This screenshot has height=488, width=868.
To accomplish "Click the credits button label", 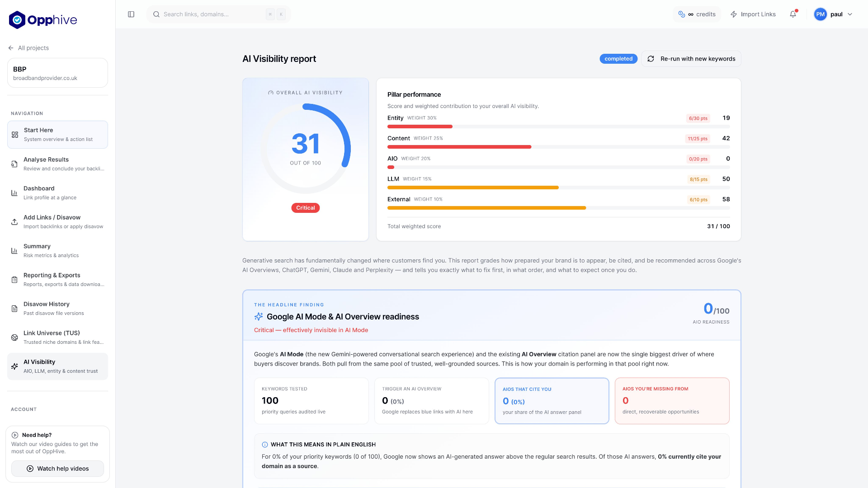I will pos(706,14).
